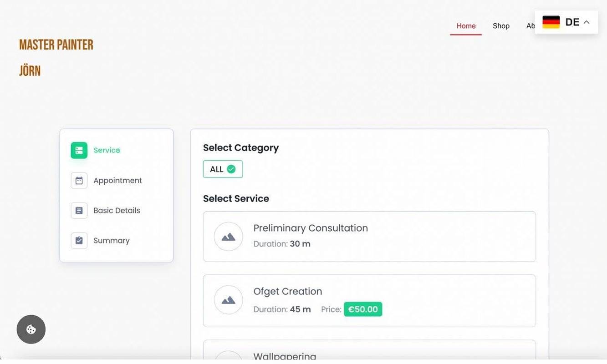Select the green Service step icon
Image resolution: width=607 pixels, height=364 pixels.
[x=78, y=149]
